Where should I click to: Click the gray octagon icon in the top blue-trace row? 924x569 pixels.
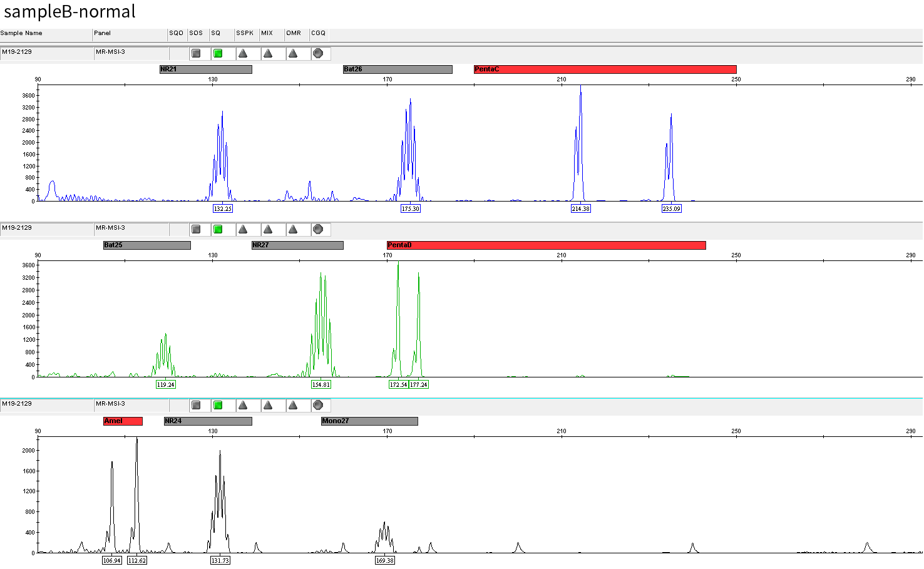(318, 54)
